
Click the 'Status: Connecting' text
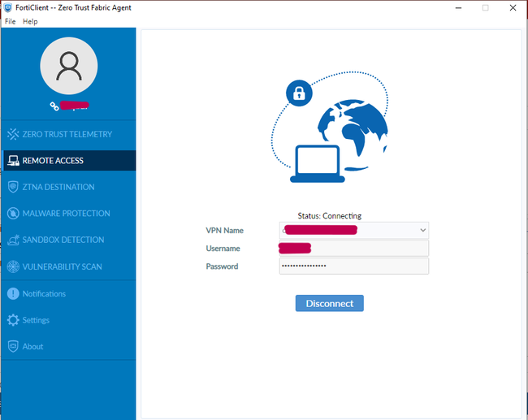coord(329,216)
